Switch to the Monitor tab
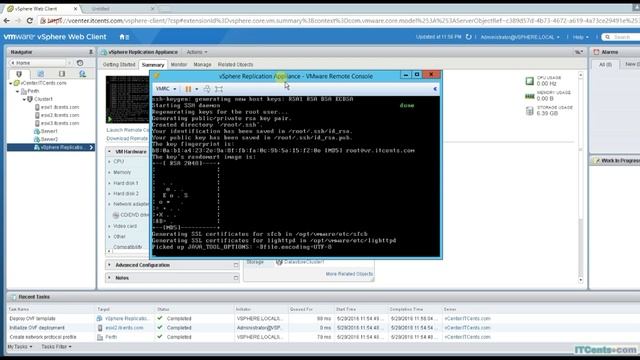Screen dimensions: 640x360 coord(179,64)
